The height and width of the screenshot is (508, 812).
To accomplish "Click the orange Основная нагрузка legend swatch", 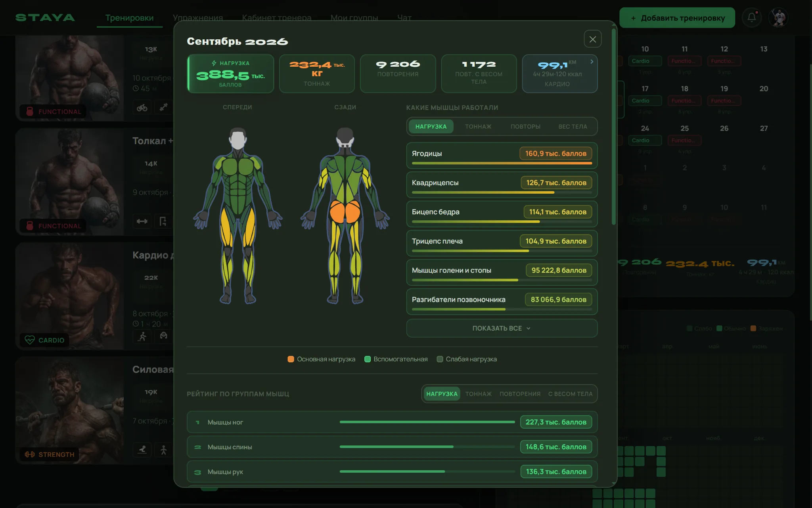I will (291, 359).
